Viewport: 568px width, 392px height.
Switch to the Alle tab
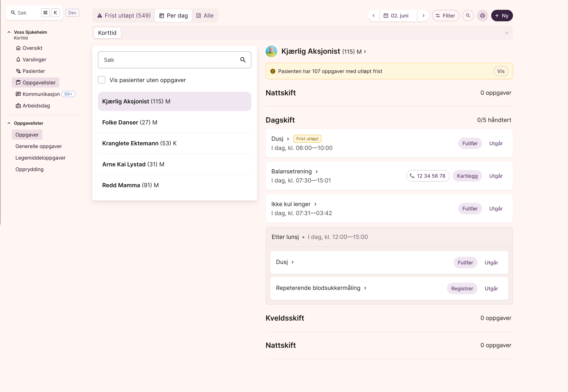(205, 16)
